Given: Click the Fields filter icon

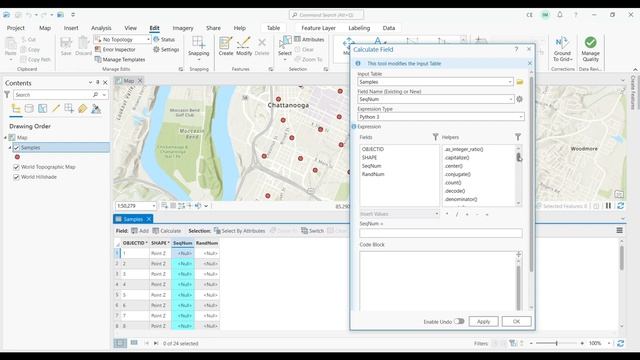Looking at the screenshot, I should [x=435, y=137].
